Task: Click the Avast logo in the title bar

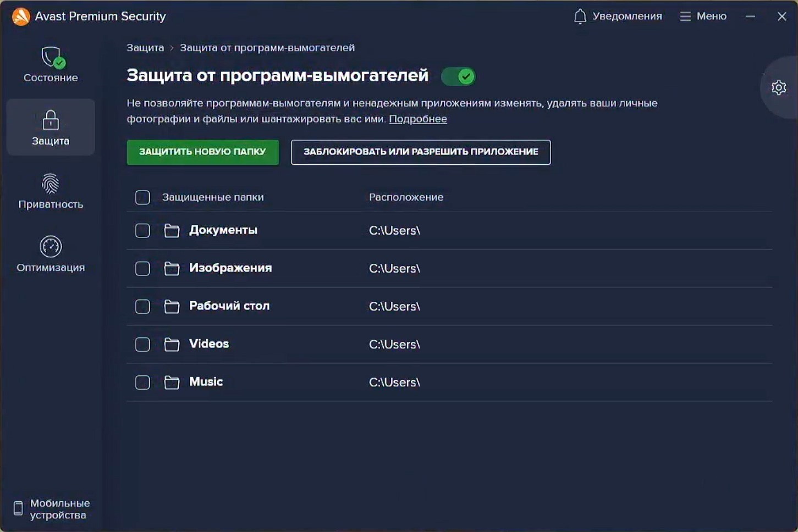Action: click(x=21, y=16)
